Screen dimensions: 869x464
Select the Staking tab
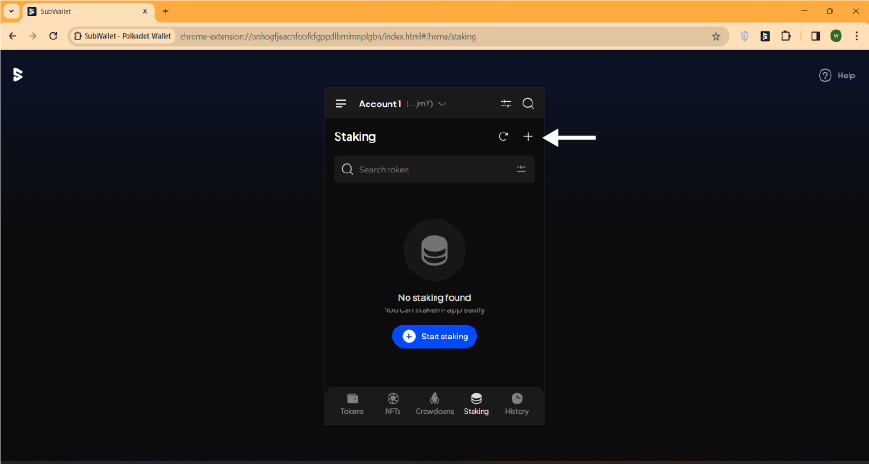pos(476,403)
